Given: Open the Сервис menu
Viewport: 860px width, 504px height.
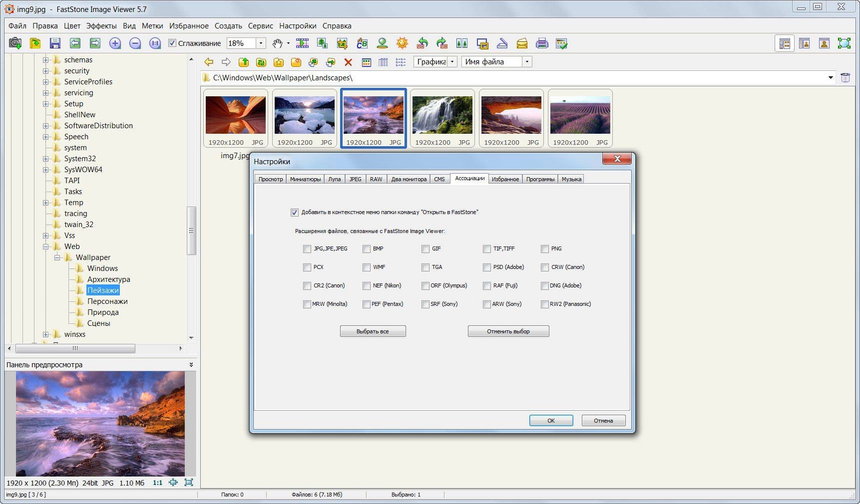Looking at the screenshot, I should pos(260,26).
